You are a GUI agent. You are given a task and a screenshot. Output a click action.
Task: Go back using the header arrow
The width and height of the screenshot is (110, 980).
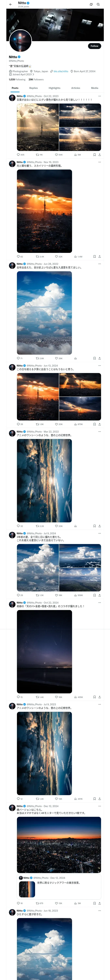click(x=11, y=5)
